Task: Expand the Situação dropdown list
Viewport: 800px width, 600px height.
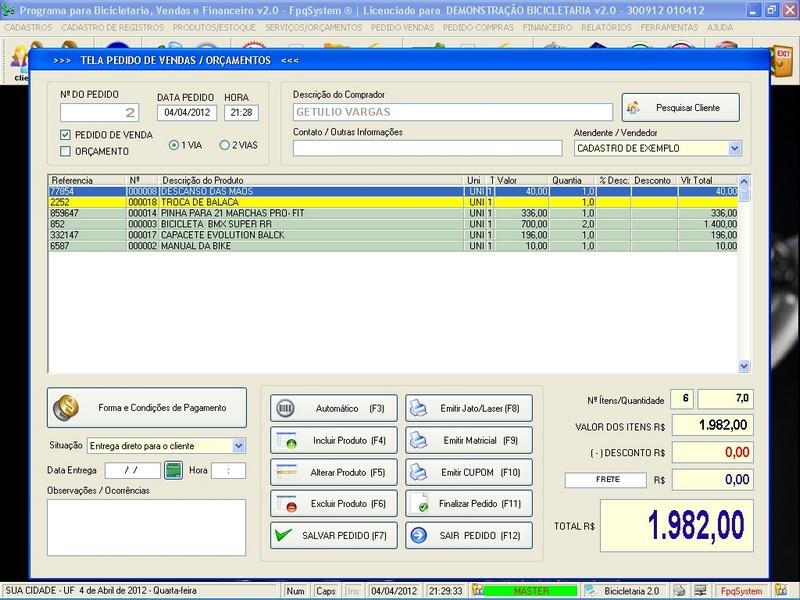Action: click(238, 445)
